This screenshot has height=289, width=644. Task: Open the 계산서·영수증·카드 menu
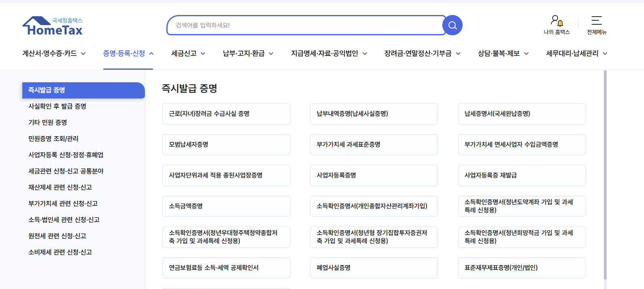click(x=50, y=54)
